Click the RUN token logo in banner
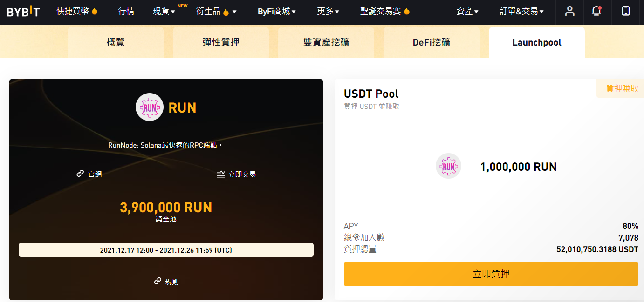The height and width of the screenshot is (302, 644). coord(150,107)
